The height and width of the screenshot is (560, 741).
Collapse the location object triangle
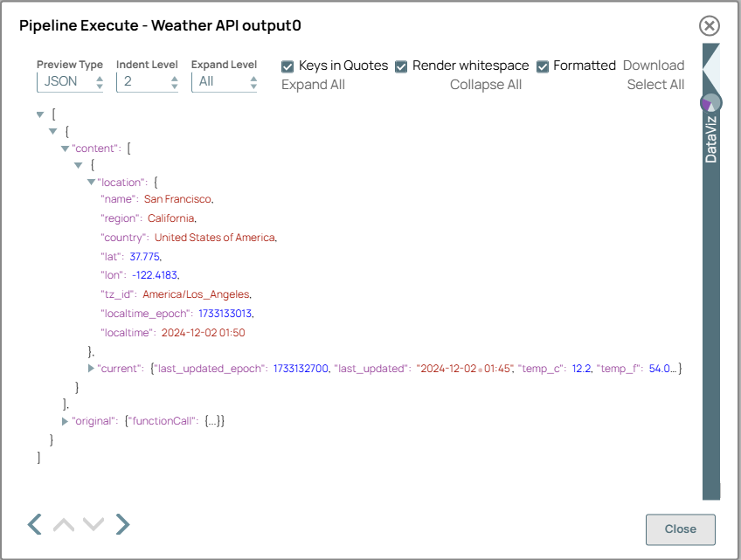pos(90,182)
